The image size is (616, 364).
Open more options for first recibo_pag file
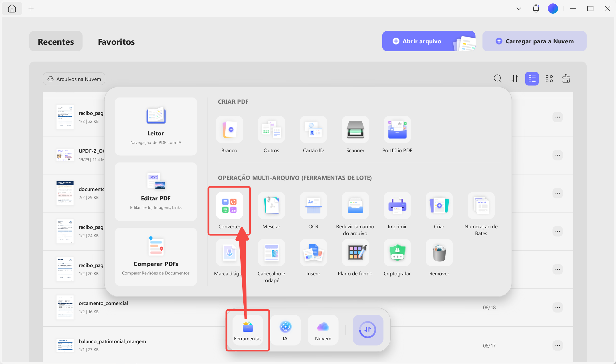click(x=558, y=117)
